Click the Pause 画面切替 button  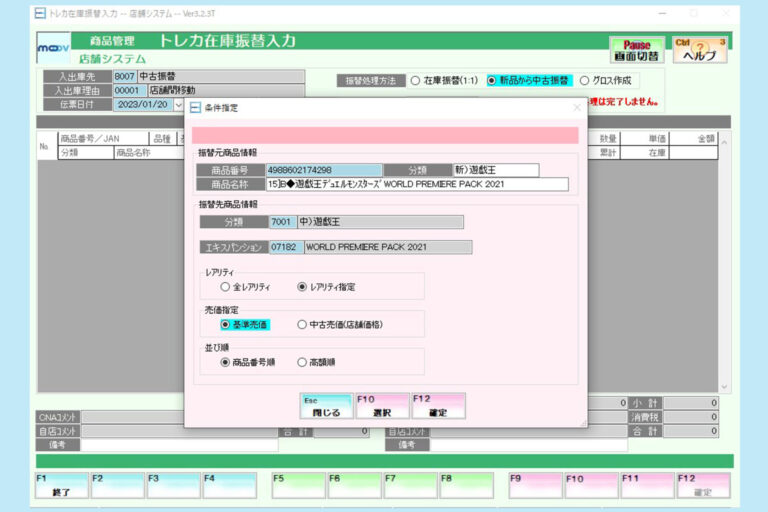(x=637, y=50)
